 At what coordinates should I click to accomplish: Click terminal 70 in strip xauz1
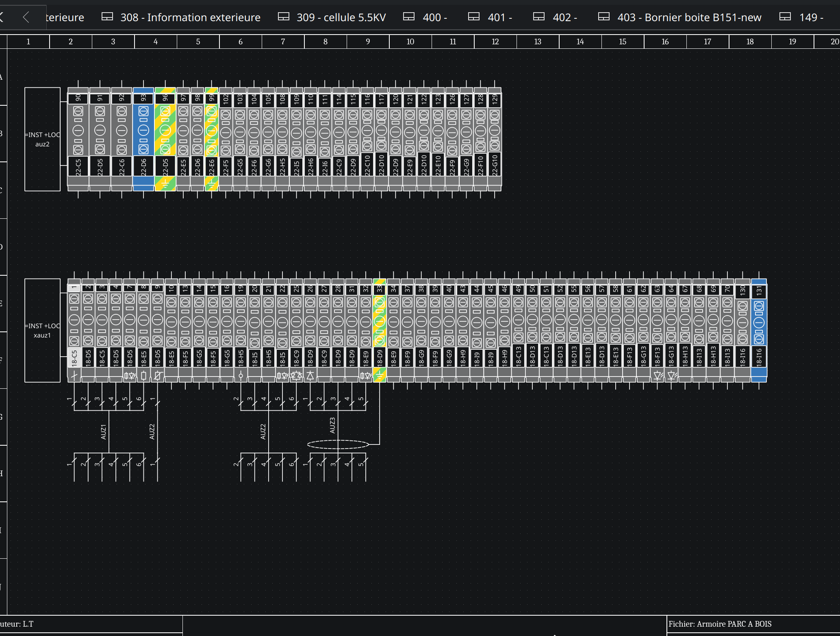pyautogui.click(x=727, y=330)
